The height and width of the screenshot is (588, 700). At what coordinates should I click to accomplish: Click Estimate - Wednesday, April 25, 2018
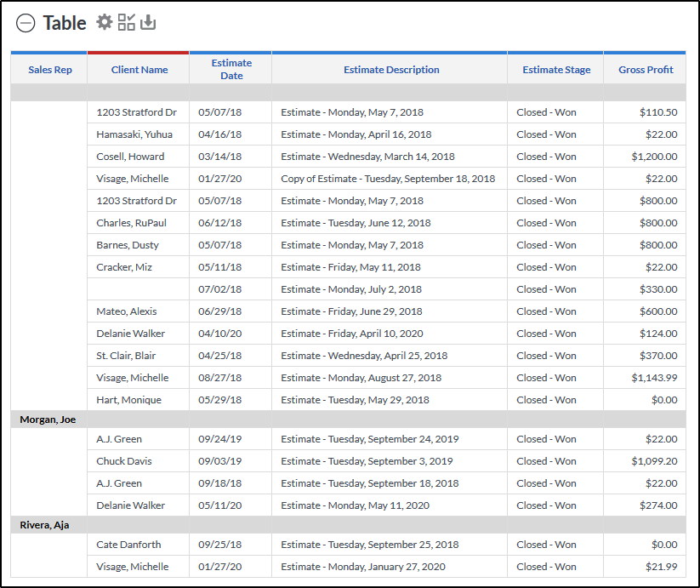click(364, 356)
